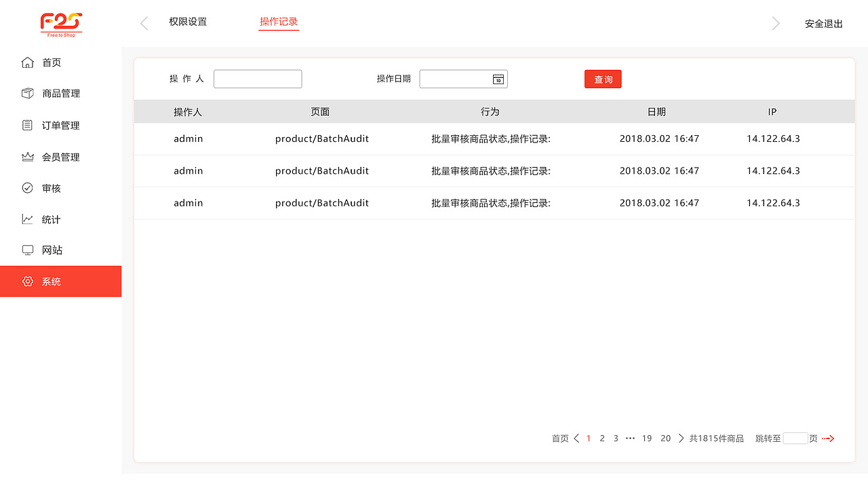
Task: Click the 日期 column header
Action: [656, 112]
